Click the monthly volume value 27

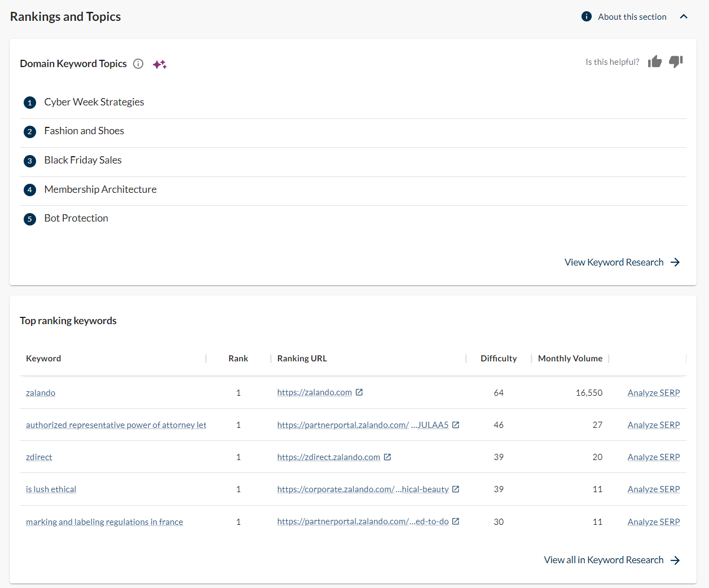(x=597, y=425)
